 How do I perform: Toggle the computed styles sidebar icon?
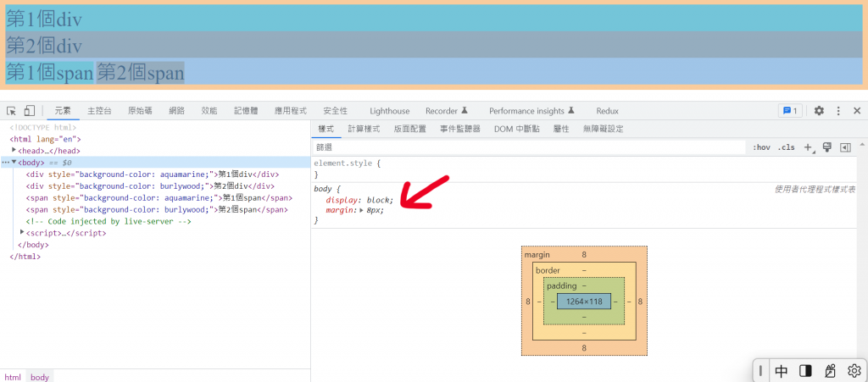pyautogui.click(x=845, y=147)
